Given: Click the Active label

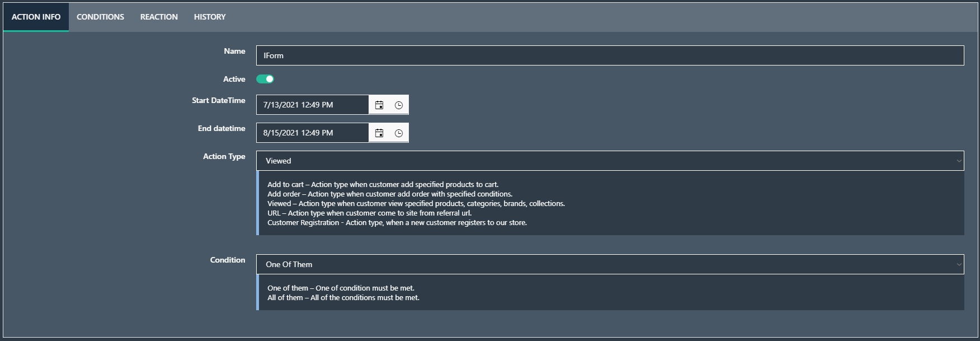Looking at the screenshot, I should click(x=234, y=79).
